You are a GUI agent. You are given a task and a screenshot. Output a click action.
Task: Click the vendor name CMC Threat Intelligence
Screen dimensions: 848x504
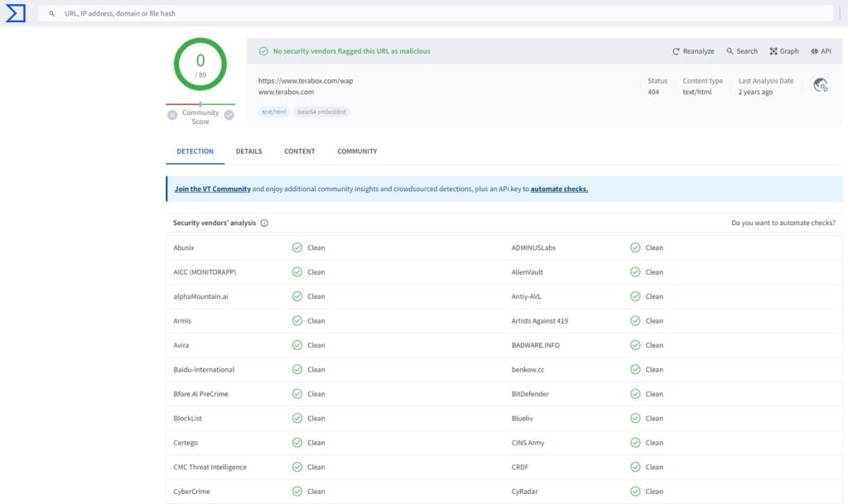pyautogui.click(x=210, y=468)
